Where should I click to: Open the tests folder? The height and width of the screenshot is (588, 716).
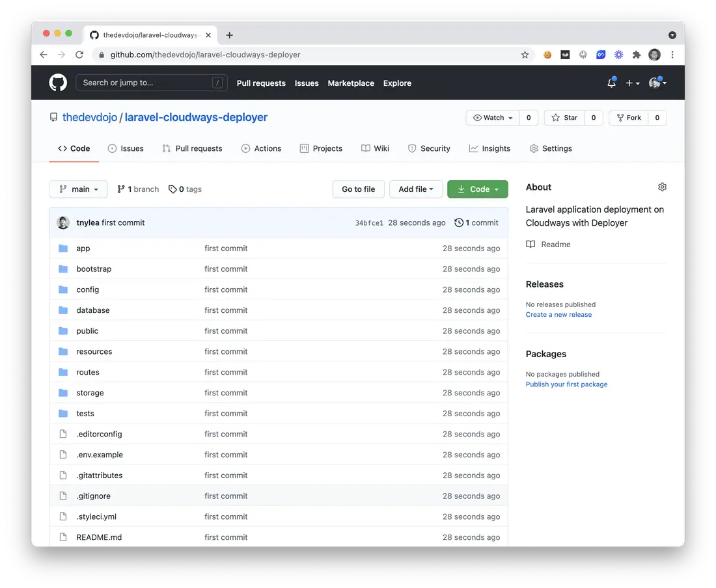point(85,414)
